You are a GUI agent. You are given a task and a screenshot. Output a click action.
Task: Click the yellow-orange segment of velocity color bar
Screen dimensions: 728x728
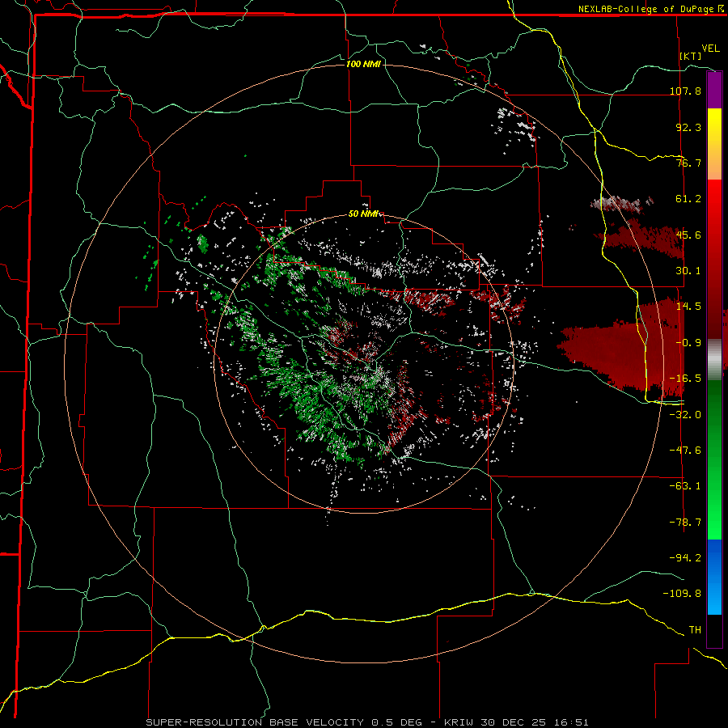(714, 144)
